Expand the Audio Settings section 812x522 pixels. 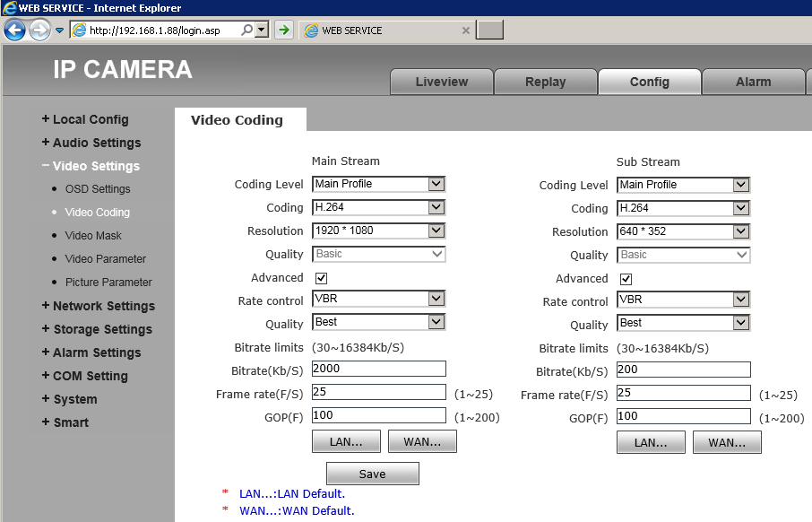point(91,143)
